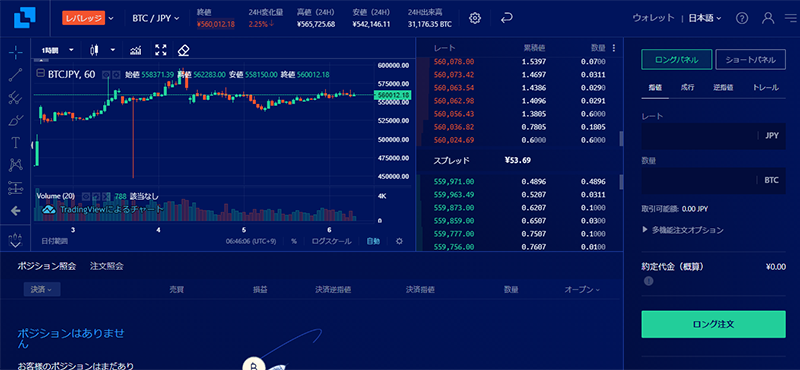
Task: Open the 1-hour timeframe dropdown
Action: coord(58,50)
